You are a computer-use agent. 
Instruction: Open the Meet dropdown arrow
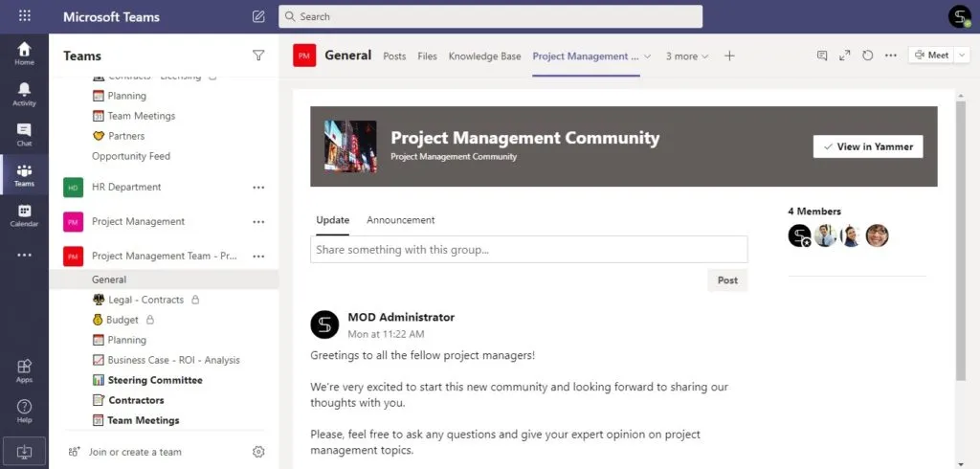961,55
